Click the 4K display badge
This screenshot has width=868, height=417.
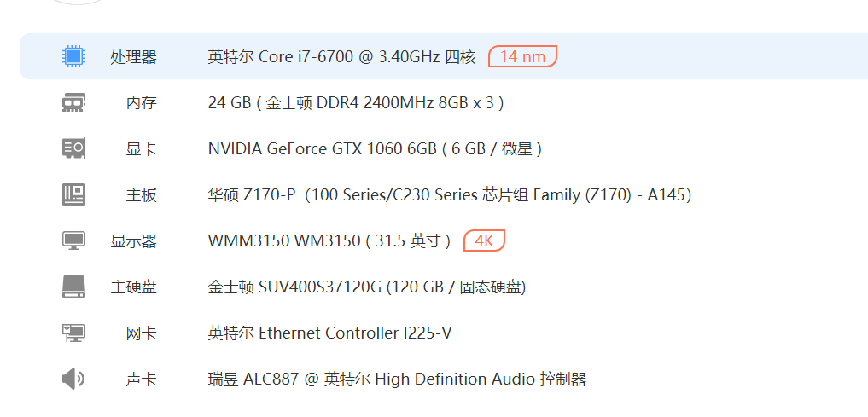(x=484, y=241)
